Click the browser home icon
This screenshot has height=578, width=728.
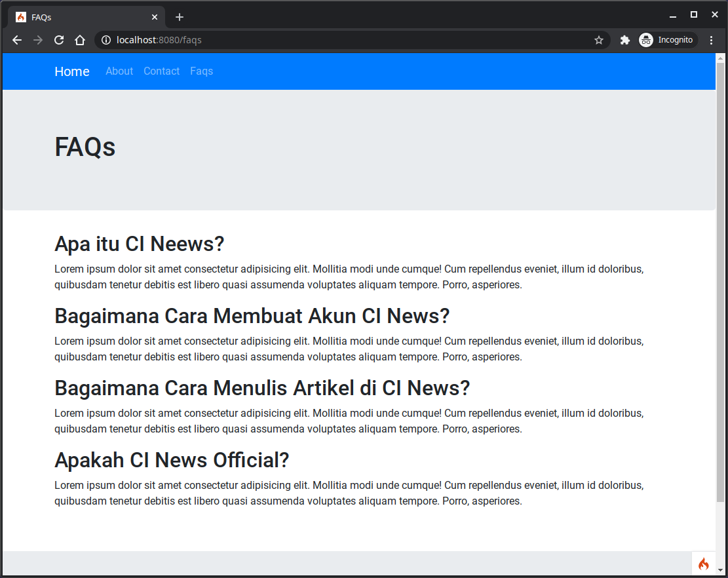click(x=79, y=40)
